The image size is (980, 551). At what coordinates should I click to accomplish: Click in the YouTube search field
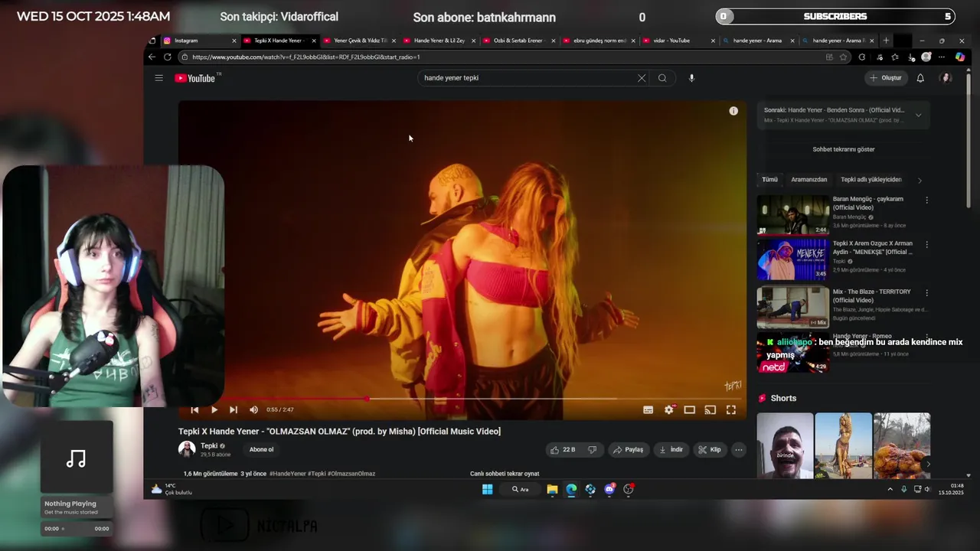click(528, 78)
